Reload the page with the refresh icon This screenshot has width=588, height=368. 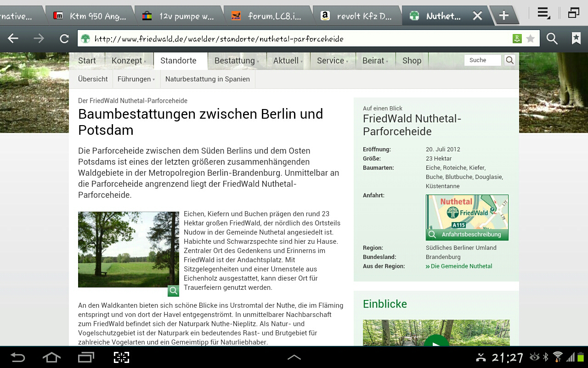pyautogui.click(x=64, y=39)
